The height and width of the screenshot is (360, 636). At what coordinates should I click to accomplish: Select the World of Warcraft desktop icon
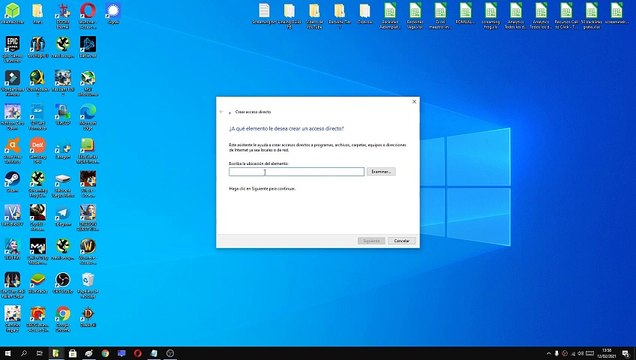(88, 251)
